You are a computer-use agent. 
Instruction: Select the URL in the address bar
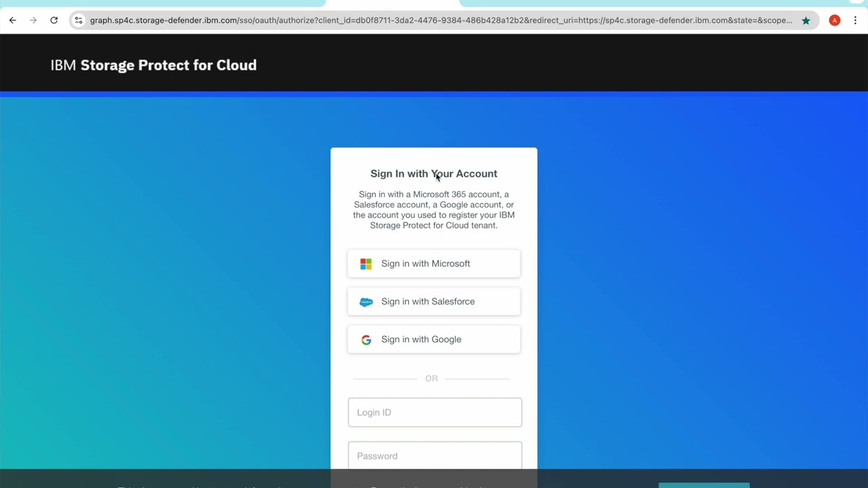(x=441, y=20)
